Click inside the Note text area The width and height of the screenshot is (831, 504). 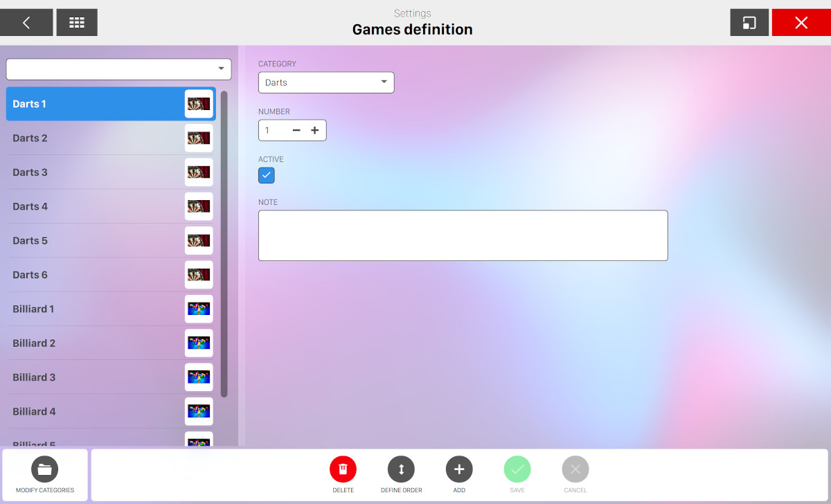tap(463, 235)
